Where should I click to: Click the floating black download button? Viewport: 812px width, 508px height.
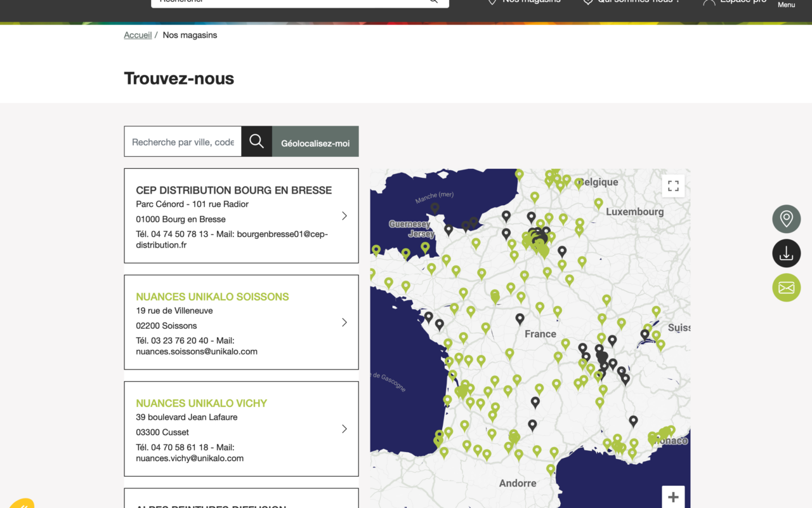click(x=787, y=253)
